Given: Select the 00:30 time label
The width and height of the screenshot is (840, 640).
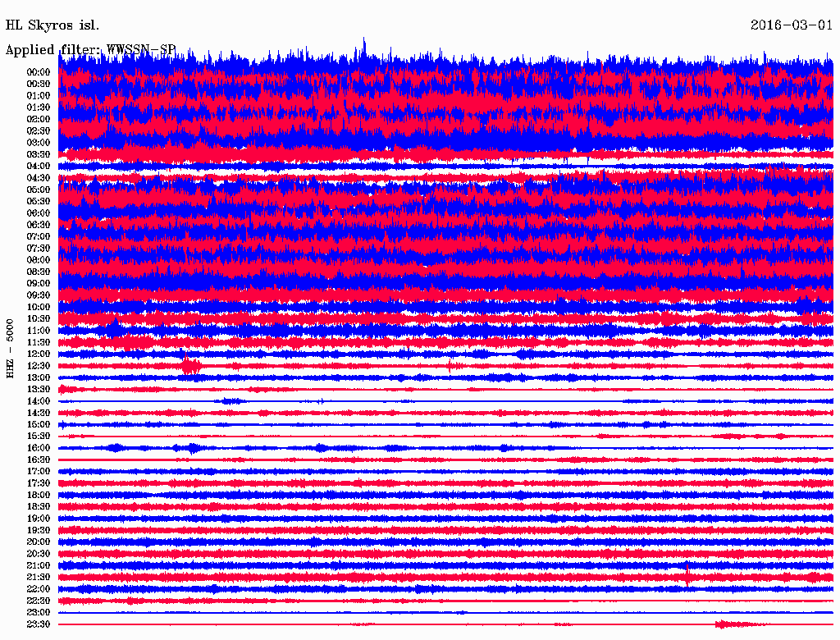Looking at the screenshot, I should click(x=39, y=85).
